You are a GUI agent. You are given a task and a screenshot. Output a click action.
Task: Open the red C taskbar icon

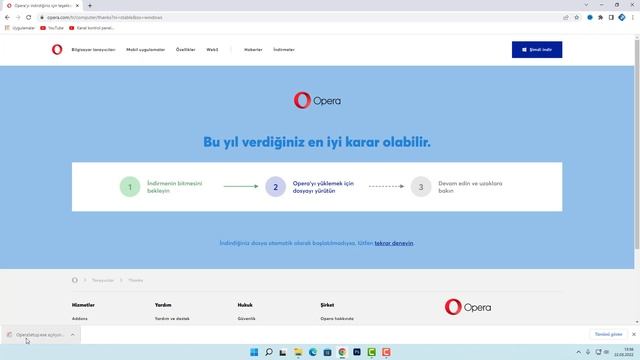click(x=386, y=352)
